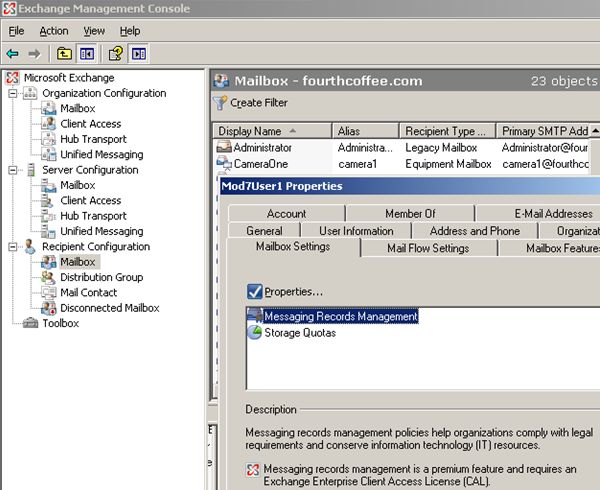
Task: Click the Organization Configuration icon
Action: 30,93
